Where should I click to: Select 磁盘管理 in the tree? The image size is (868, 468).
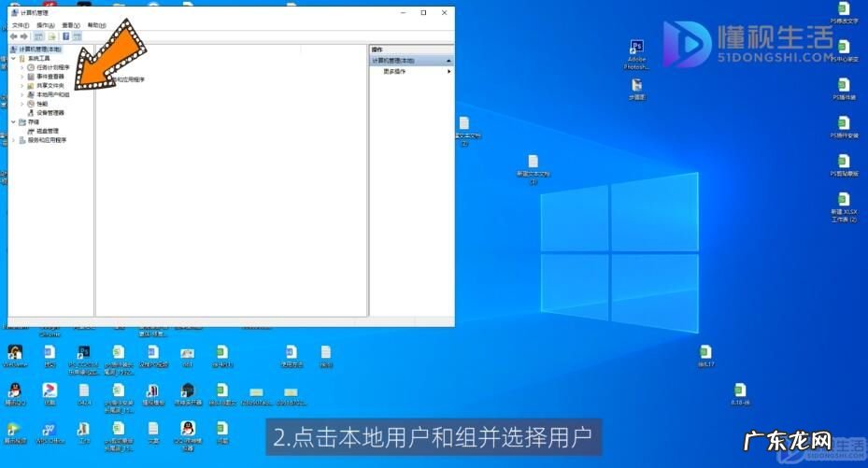coord(48,131)
